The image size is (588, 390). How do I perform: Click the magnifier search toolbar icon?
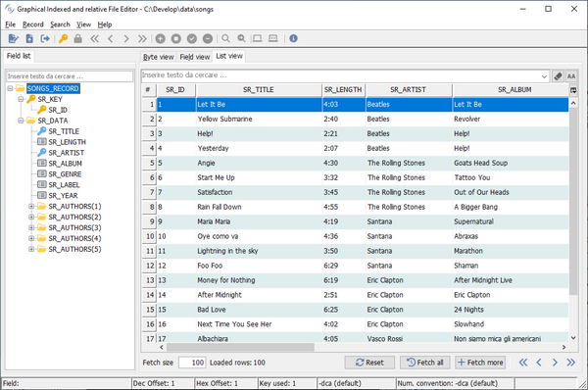point(225,38)
